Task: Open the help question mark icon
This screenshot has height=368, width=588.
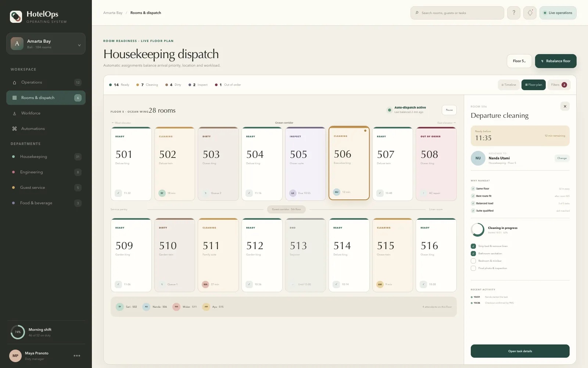Action: [x=514, y=13]
